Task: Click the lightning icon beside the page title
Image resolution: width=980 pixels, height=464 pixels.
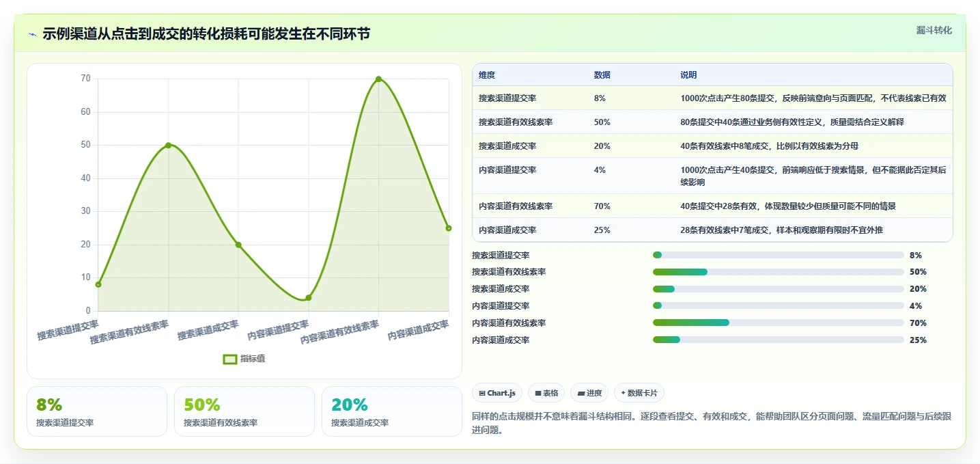Action: click(x=32, y=34)
